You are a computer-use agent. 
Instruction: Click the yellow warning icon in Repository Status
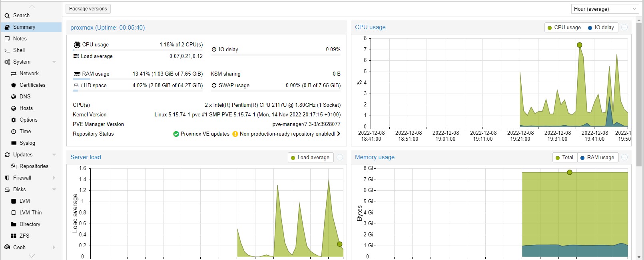[235, 134]
